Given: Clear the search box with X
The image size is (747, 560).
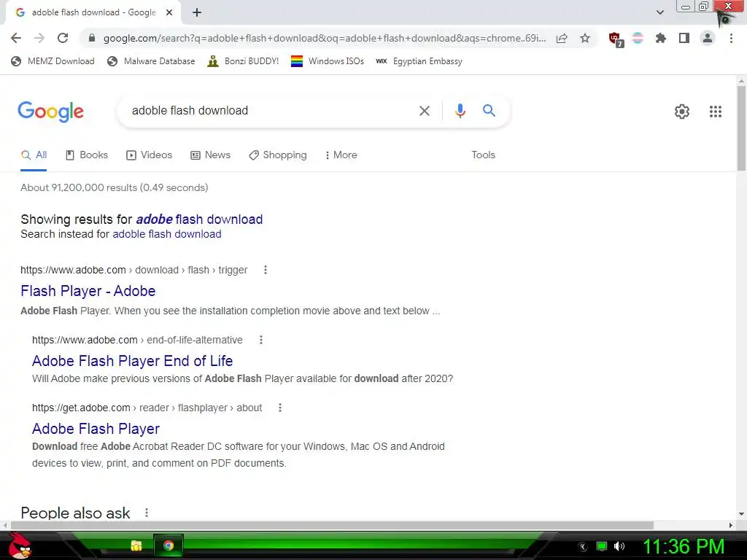Looking at the screenshot, I should point(424,111).
